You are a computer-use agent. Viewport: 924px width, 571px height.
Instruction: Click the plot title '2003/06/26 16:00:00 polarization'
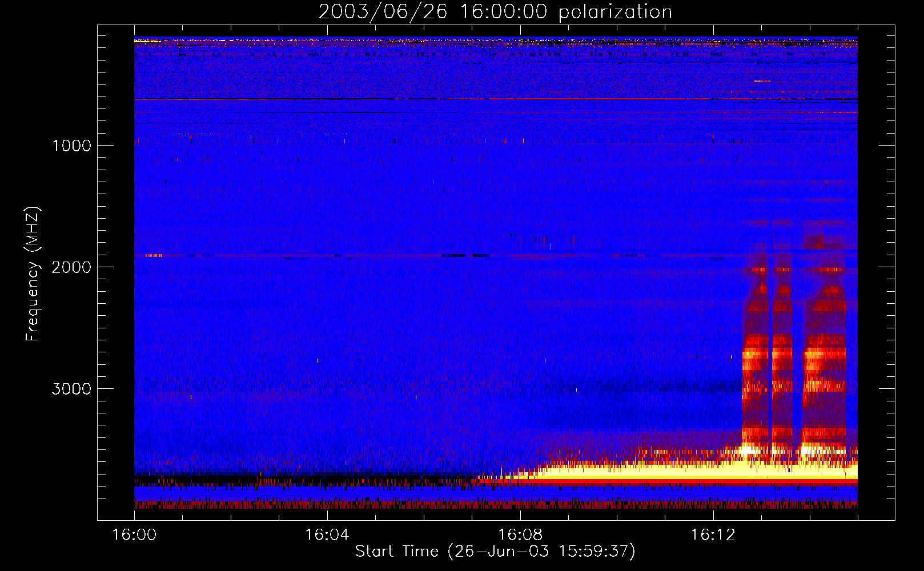pyautogui.click(x=495, y=12)
